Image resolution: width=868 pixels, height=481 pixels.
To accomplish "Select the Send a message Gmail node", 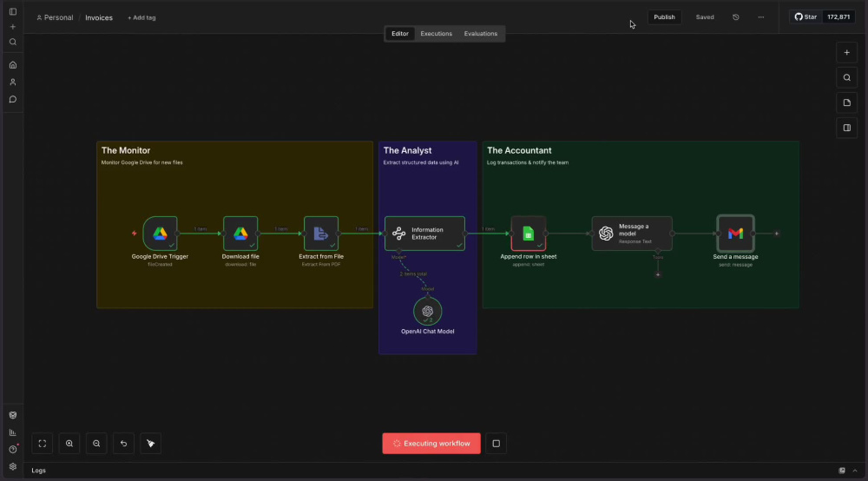I will point(735,234).
